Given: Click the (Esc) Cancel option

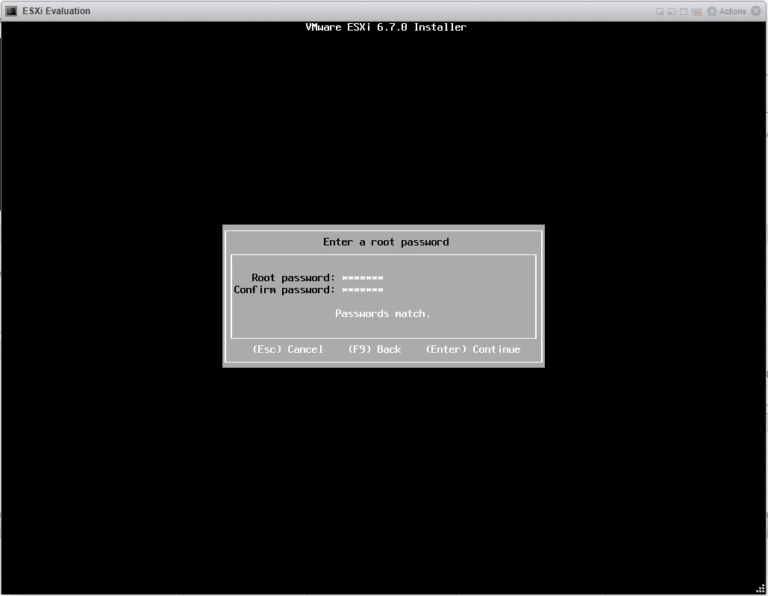Looking at the screenshot, I should [x=288, y=349].
